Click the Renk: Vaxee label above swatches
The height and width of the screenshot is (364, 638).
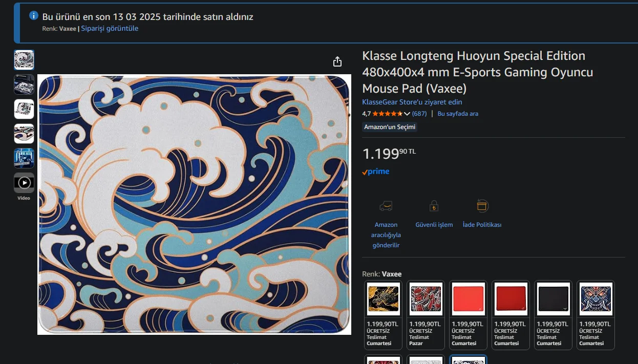[382, 274]
